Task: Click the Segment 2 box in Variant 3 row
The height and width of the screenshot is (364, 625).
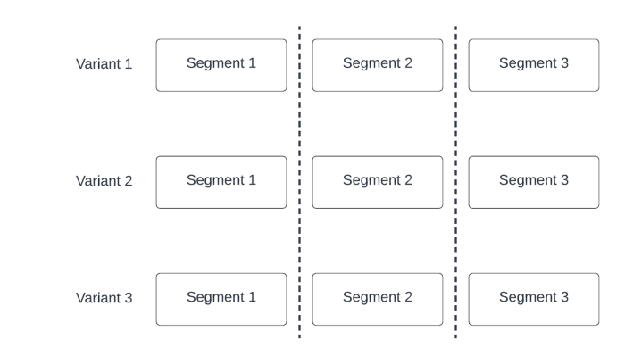Action: (x=378, y=299)
